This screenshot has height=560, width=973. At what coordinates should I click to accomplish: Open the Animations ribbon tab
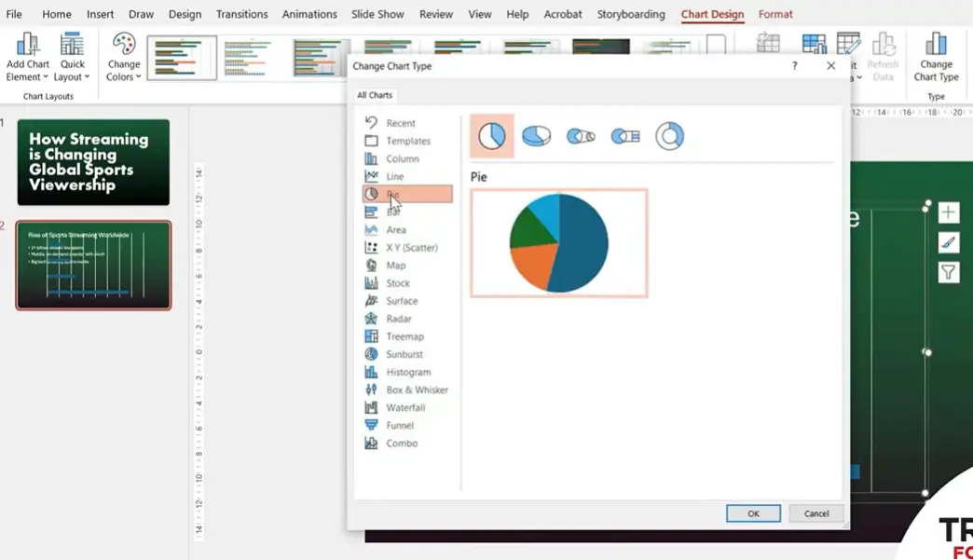(x=309, y=14)
